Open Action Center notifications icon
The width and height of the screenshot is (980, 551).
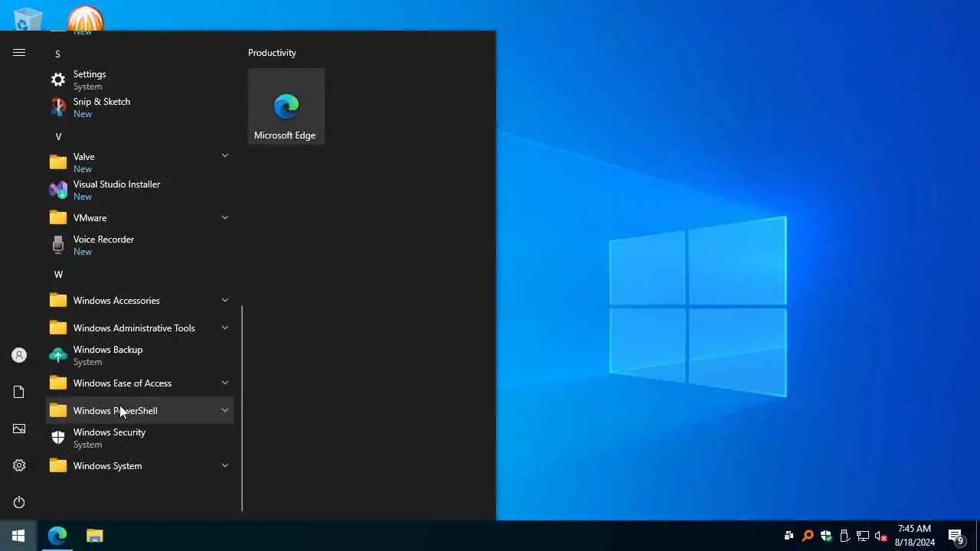pyautogui.click(x=956, y=536)
